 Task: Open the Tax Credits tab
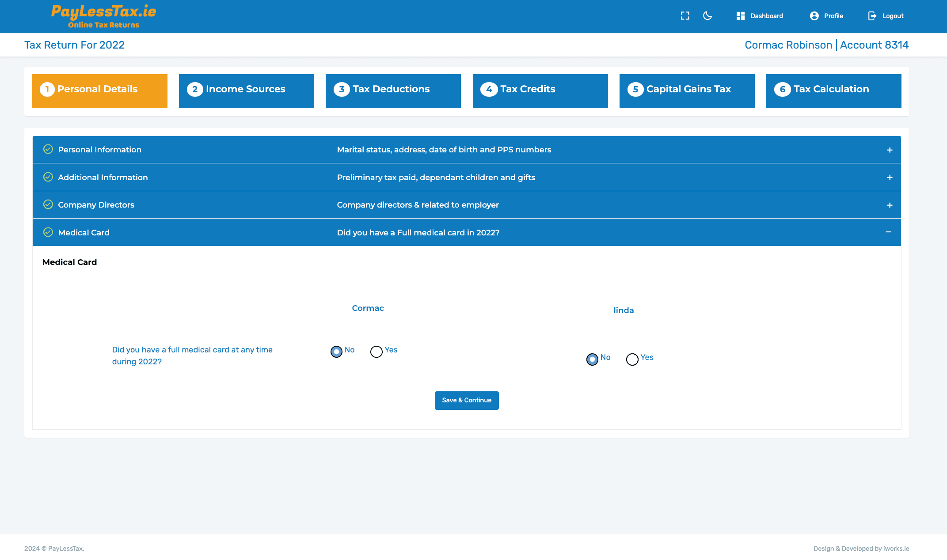click(540, 91)
